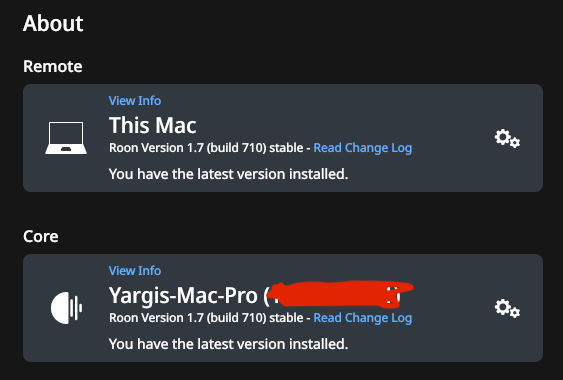Screen dimensions: 563x380
Task: Click the red redacted area beside Yargis-Mac-Pro
Action: tap(339, 295)
